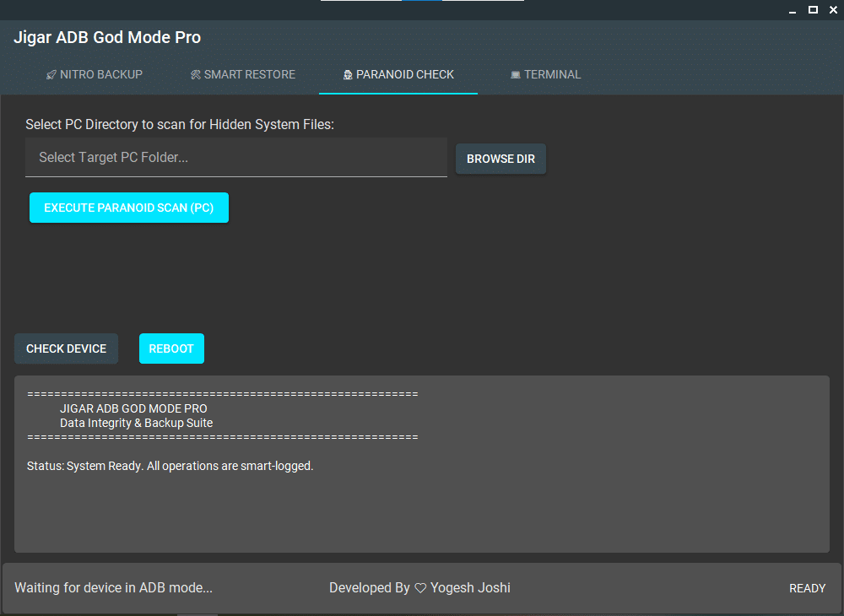Open the Smart Restore tab
Image resolution: width=844 pixels, height=616 pixels.
[x=243, y=74]
